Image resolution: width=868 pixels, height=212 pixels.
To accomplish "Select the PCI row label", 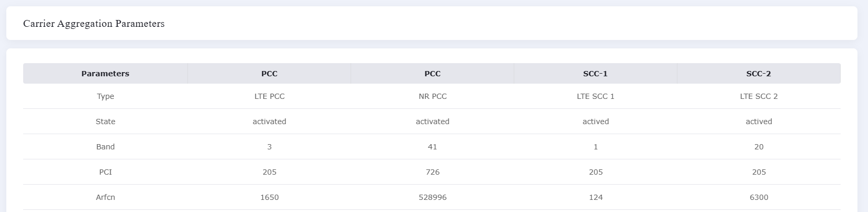I will tap(105, 172).
